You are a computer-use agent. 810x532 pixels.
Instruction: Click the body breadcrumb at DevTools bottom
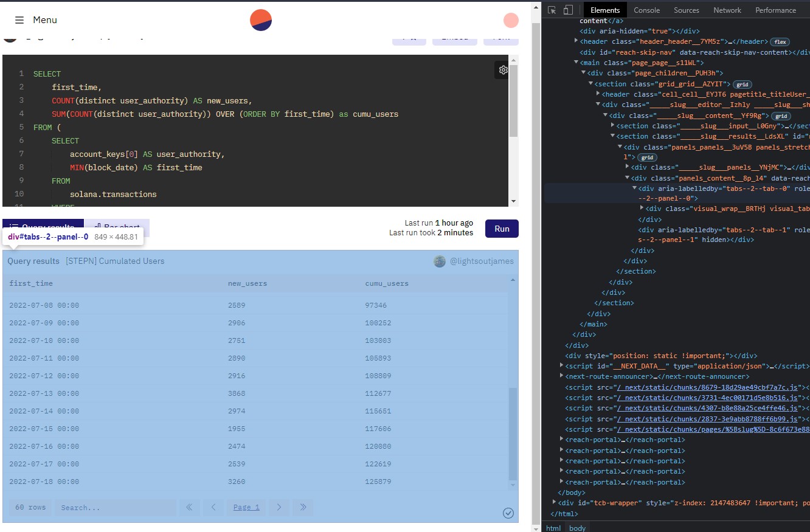click(x=578, y=528)
